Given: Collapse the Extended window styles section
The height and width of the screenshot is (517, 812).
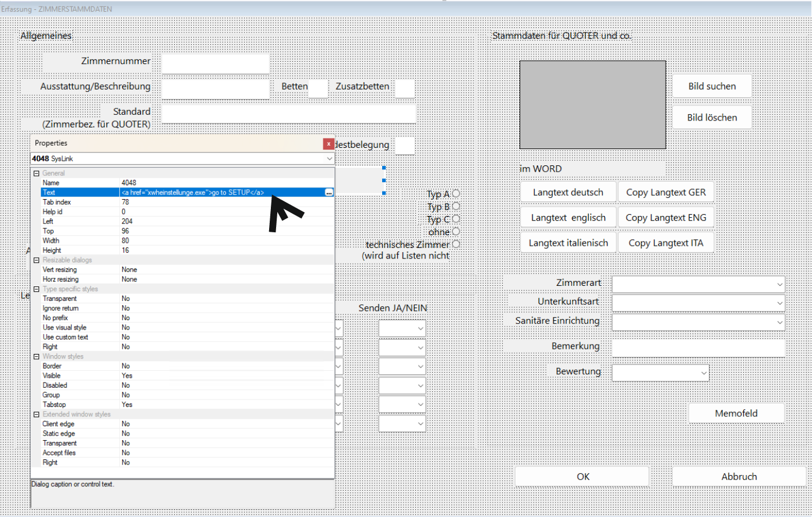Looking at the screenshot, I should (36, 415).
